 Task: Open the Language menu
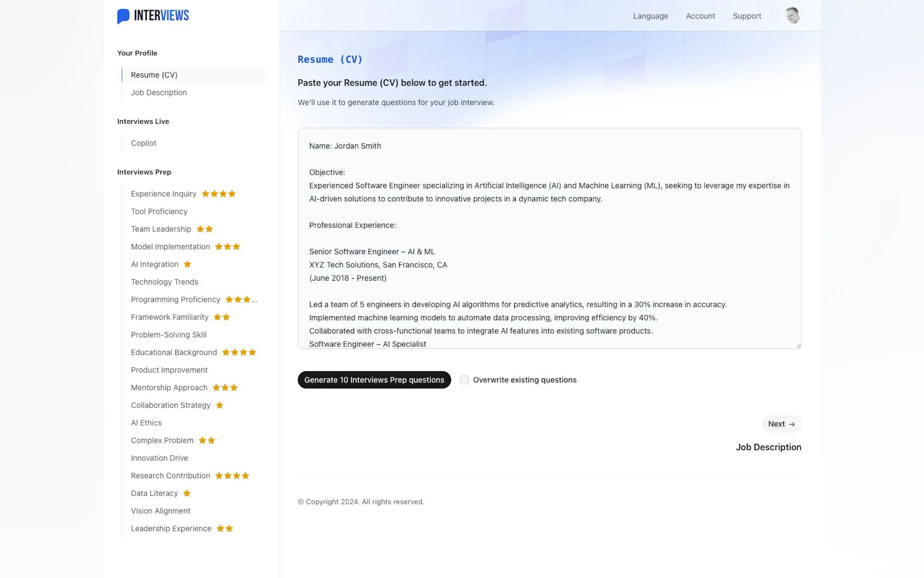pos(650,16)
